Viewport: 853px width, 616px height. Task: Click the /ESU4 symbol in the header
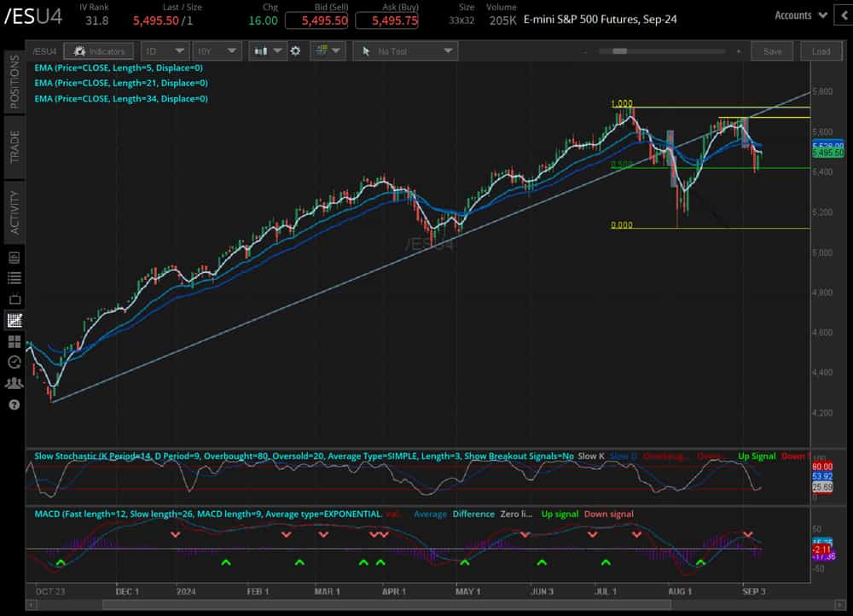pos(34,16)
